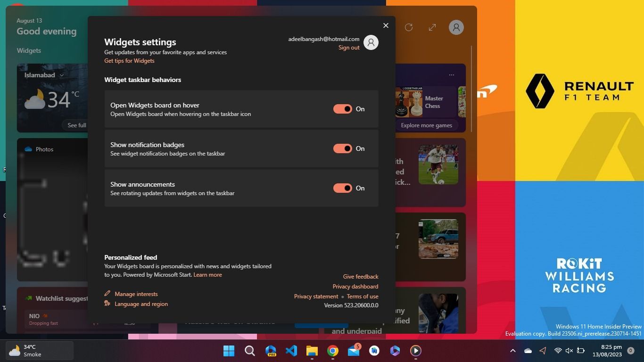Click the Windows Start button
The width and height of the screenshot is (644, 362).
click(x=229, y=351)
